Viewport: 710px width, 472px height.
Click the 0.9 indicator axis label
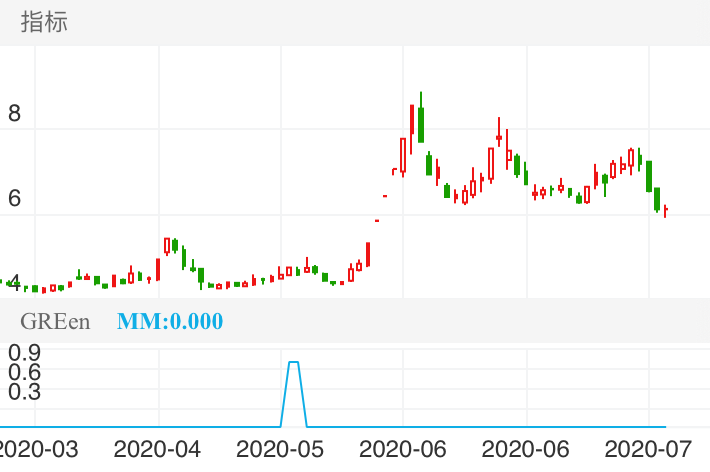tap(23, 352)
